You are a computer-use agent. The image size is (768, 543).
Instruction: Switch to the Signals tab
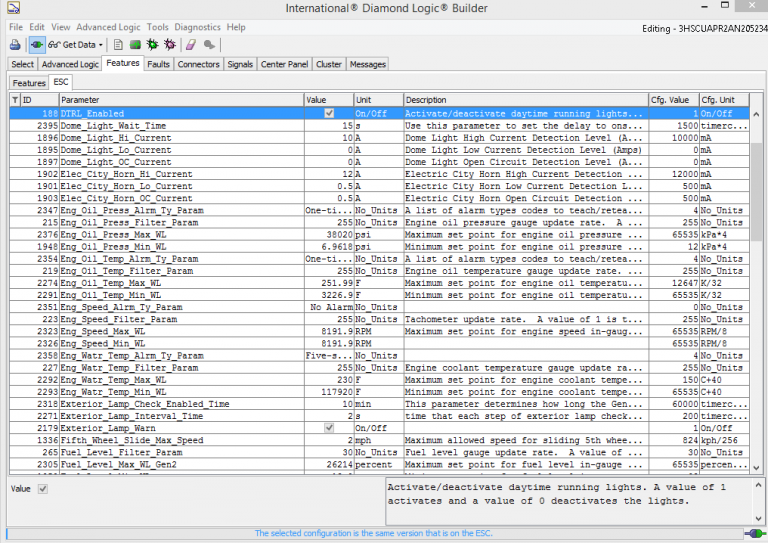coord(240,64)
